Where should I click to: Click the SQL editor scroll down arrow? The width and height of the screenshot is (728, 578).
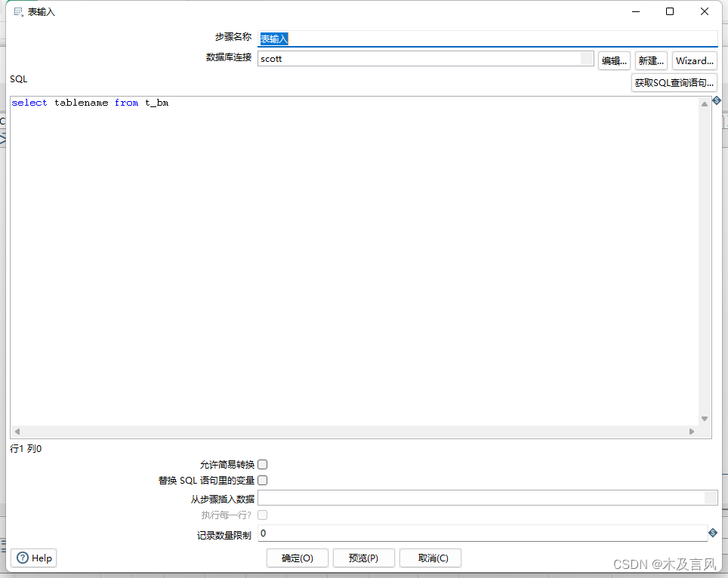coord(705,419)
